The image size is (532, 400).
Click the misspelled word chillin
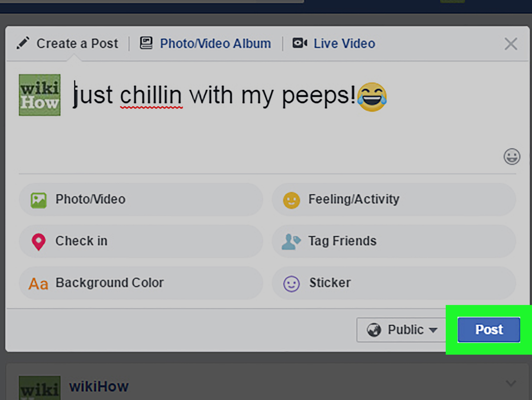(151, 95)
